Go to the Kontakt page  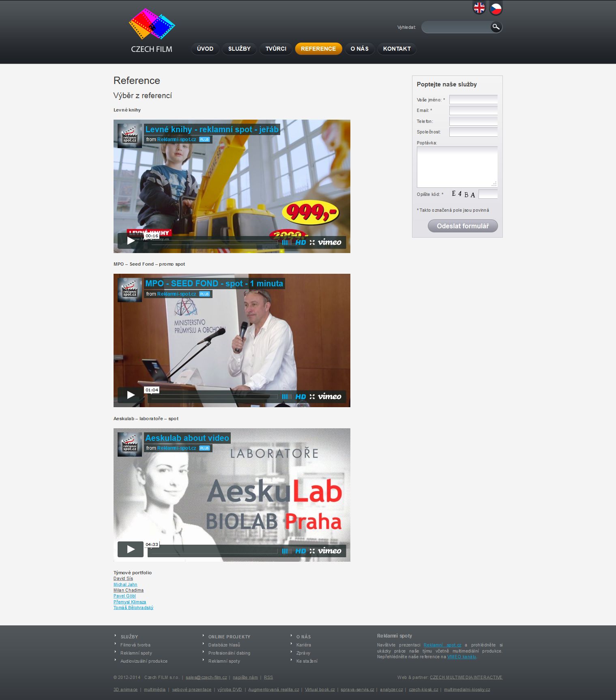tap(397, 49)
